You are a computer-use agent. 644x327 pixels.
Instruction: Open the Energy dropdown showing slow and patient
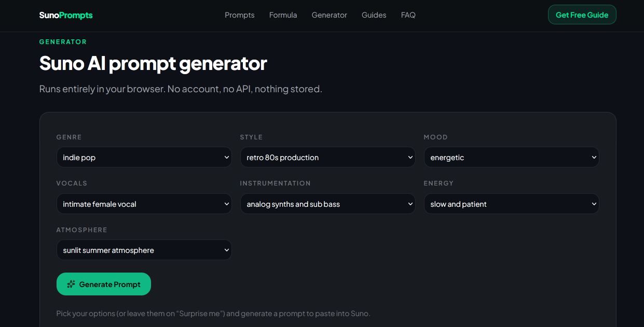511,204
